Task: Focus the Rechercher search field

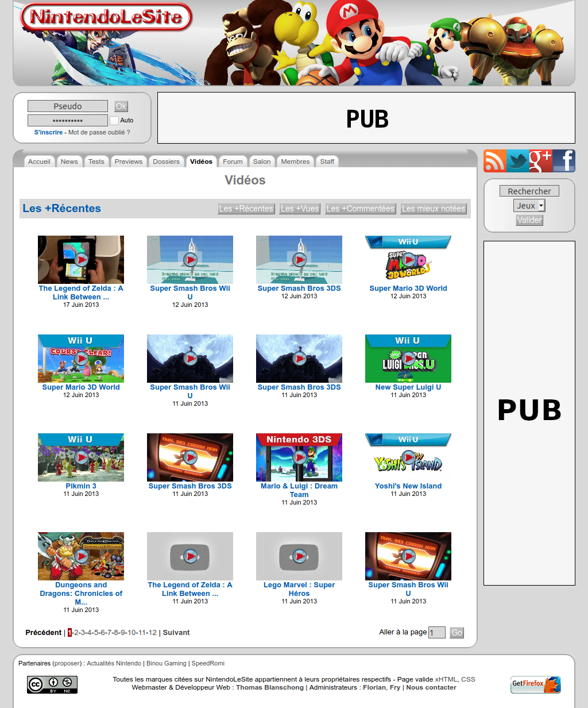Action: coord(529,191)
